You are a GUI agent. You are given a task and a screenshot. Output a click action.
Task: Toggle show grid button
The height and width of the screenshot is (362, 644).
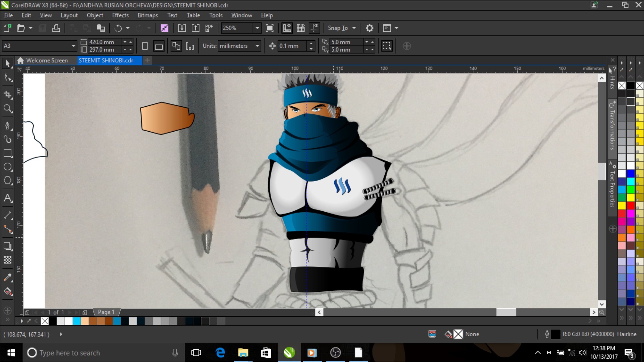(301, 28)
